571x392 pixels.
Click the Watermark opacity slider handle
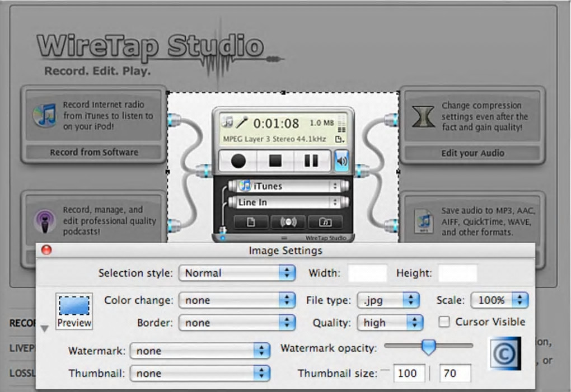pos(429,347)
